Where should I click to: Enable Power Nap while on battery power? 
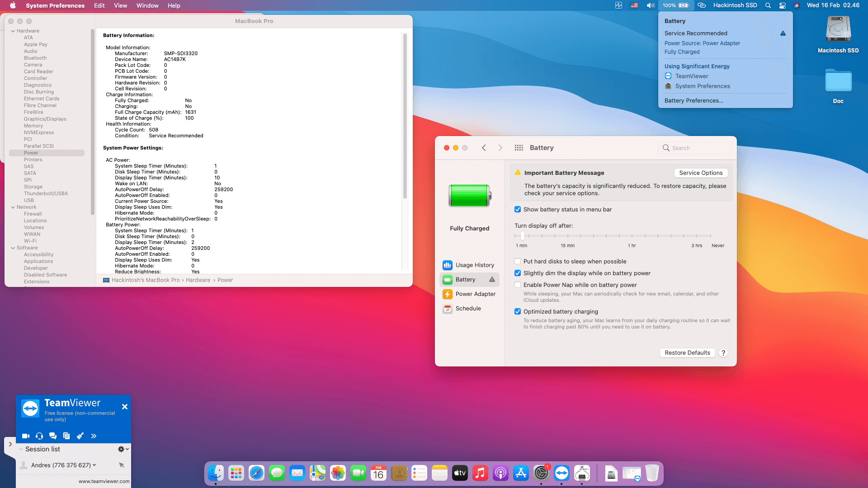[517, 285]
